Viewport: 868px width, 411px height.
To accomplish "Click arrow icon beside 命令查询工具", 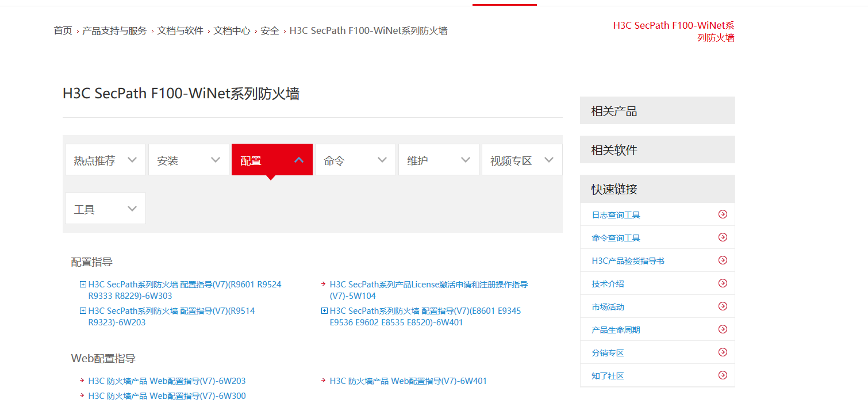I will click(723, 237).
